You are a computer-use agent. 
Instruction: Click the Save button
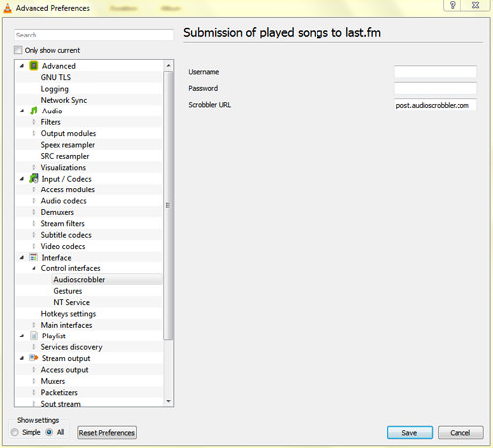click(409, 433)
